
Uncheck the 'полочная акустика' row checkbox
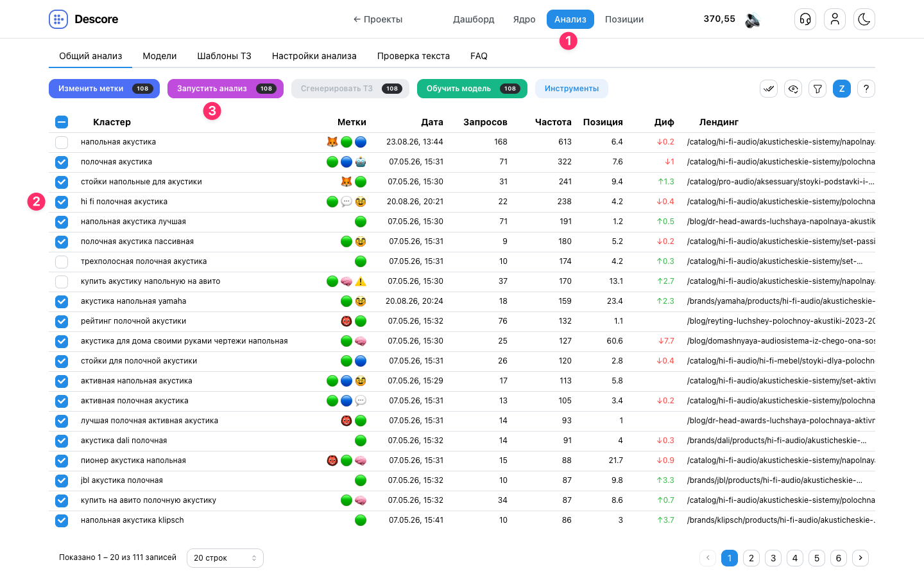point(62,162)
